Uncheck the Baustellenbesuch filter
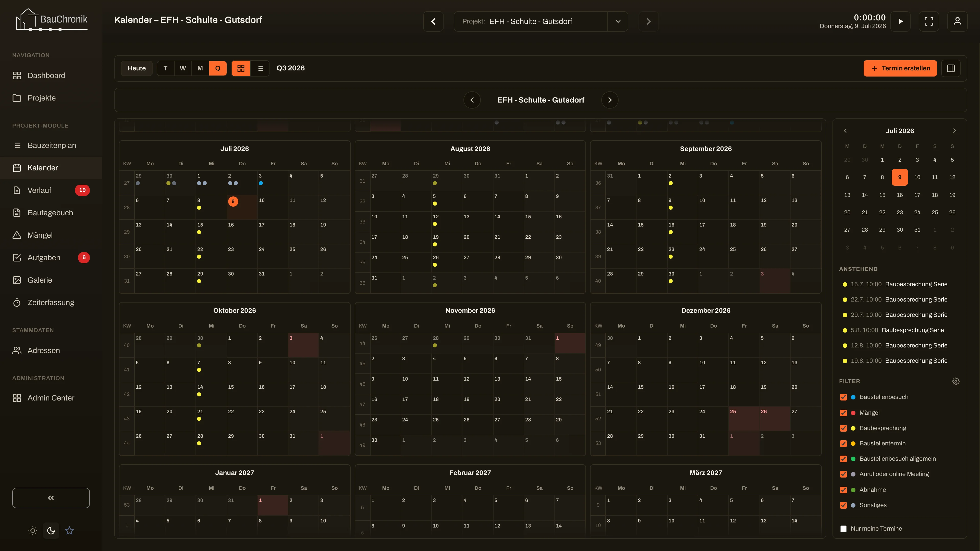This screenshot has width=980, height=551. (843, 397)
